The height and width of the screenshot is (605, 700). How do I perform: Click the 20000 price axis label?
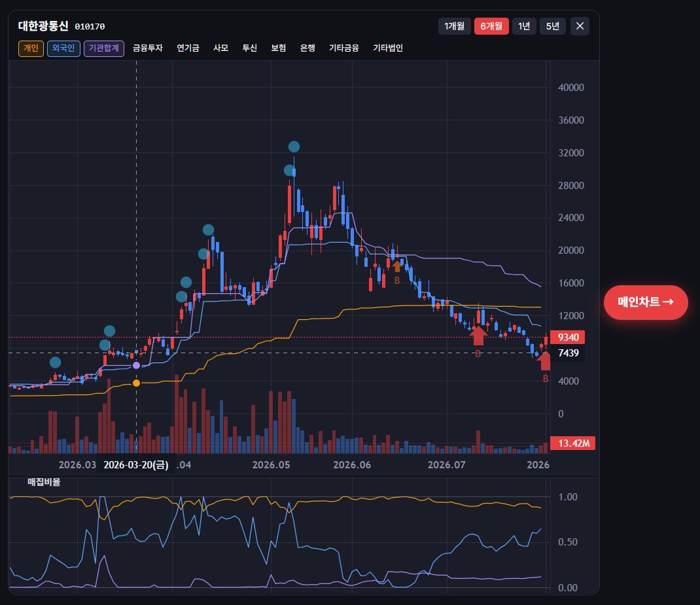pos(571,251)
